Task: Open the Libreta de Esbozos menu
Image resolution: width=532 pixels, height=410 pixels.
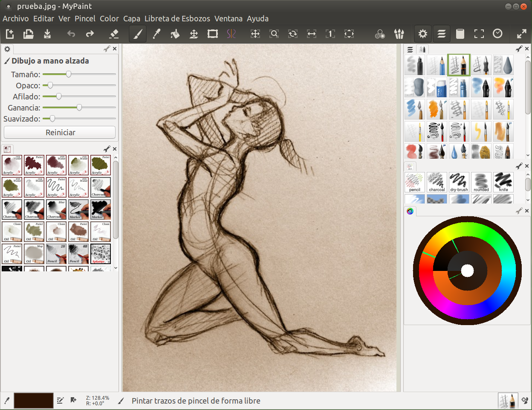Action: pos(177,19)
